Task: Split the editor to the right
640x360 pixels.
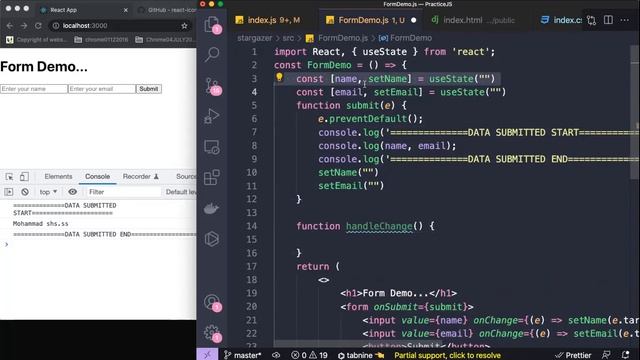Action: [608, 20]
